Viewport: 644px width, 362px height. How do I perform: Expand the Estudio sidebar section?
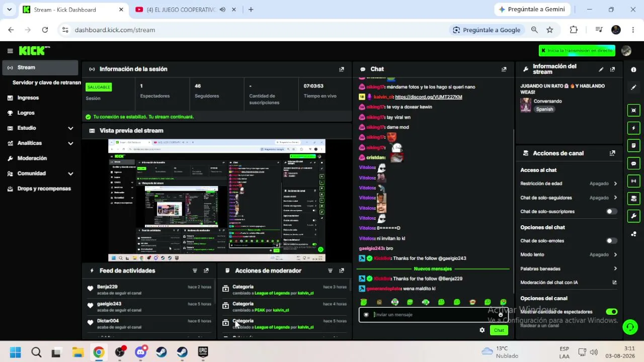pos(70,128)
